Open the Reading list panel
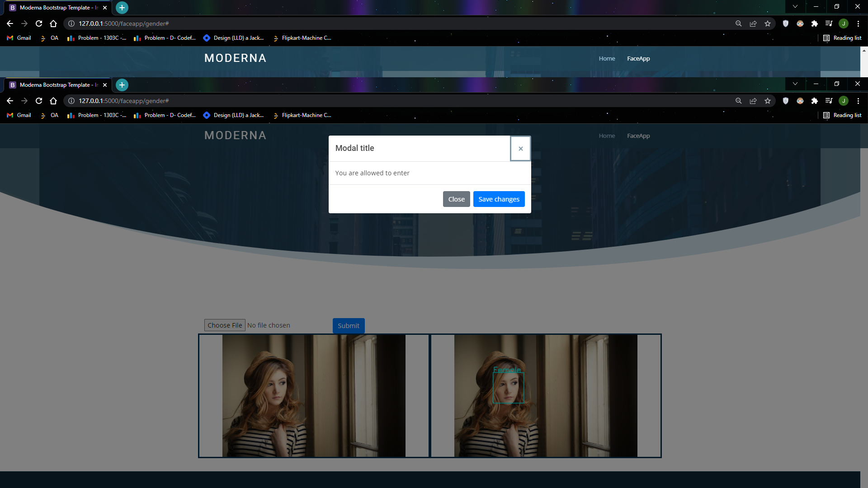Image resolution: width=868 pixels, height=488 pixels. click(x=843, y=115)
